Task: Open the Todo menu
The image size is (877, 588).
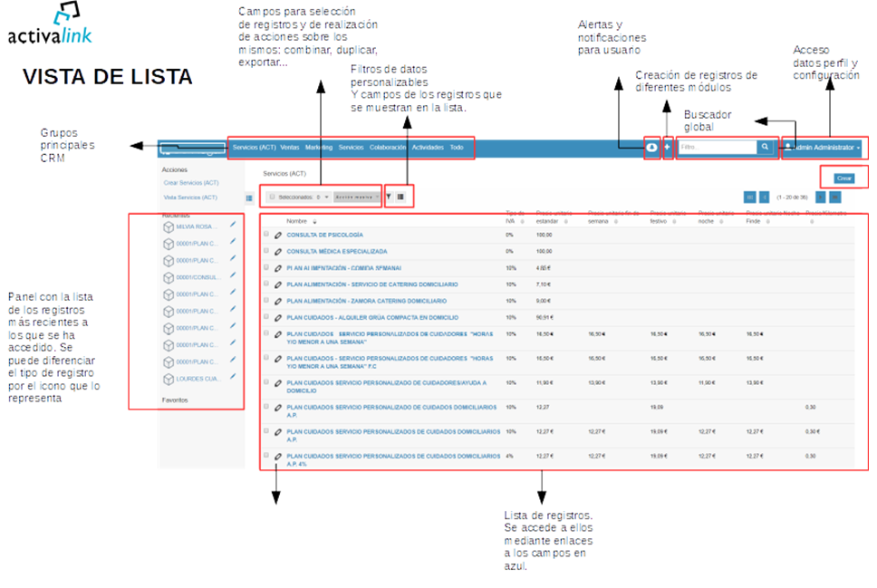Action: tap(457, 148)
